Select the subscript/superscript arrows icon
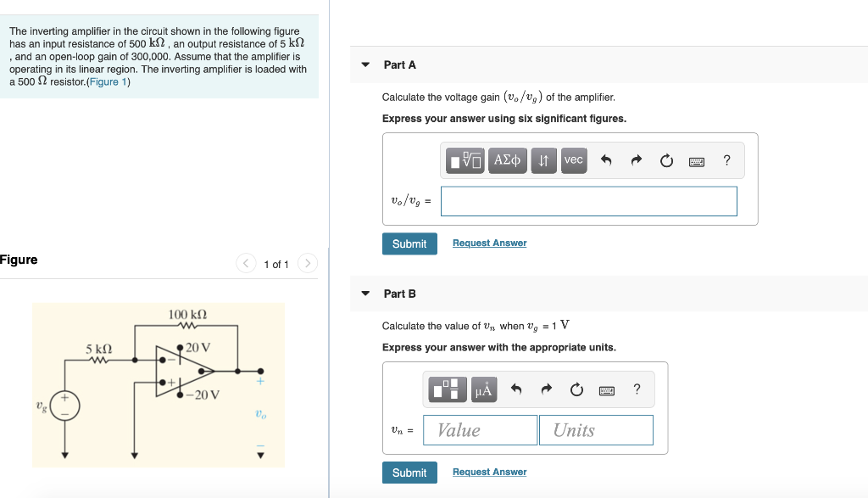Screen dimensions: 868x498 (x=543, y=160)
